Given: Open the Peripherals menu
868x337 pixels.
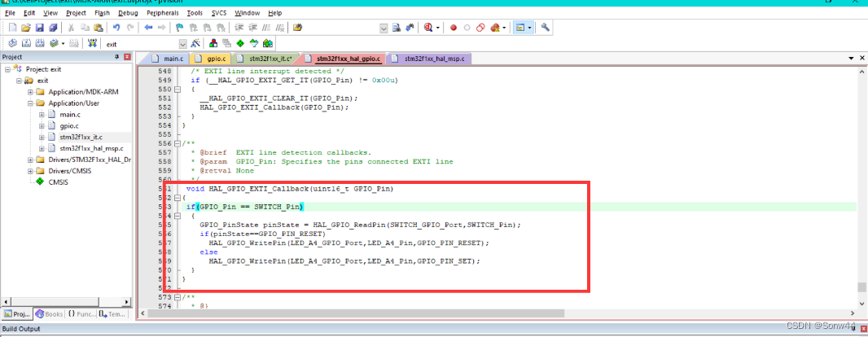Looking at the screenshot, I should tap(163, 13).
